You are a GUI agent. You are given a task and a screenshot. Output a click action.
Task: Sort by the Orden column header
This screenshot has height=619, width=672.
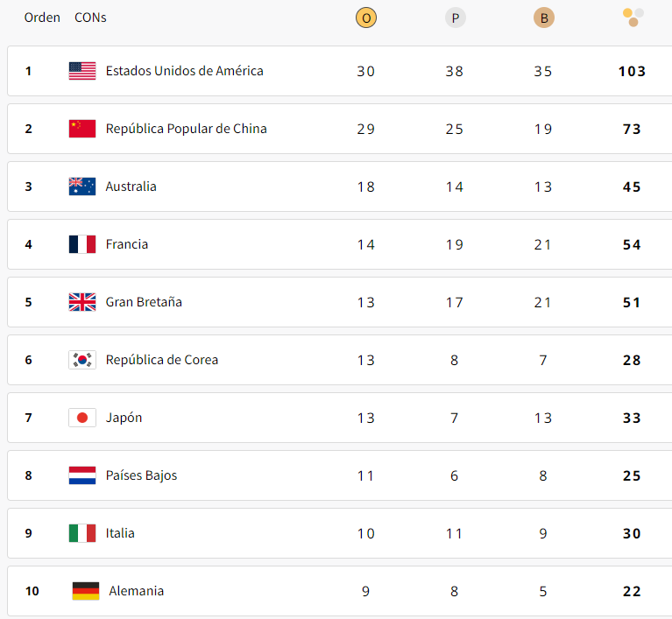coord(42,18)
